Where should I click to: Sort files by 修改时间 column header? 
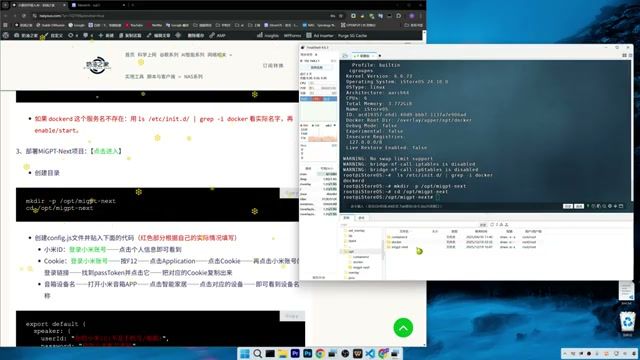click(481, 231)
